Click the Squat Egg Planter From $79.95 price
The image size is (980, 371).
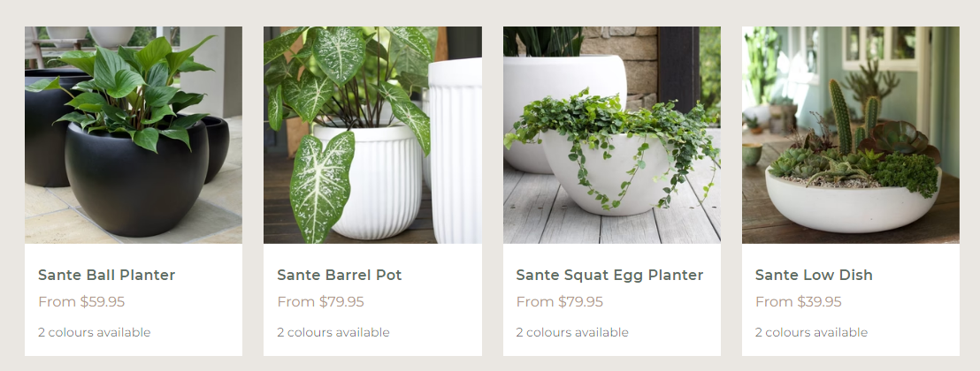pos(559,302)
